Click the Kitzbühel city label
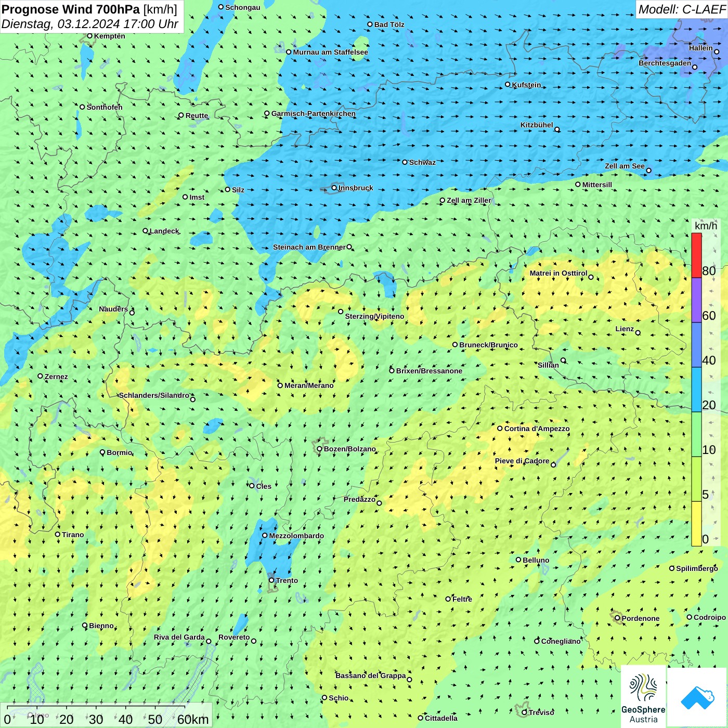Screen dimensions: 728x728 pos(537,125)
